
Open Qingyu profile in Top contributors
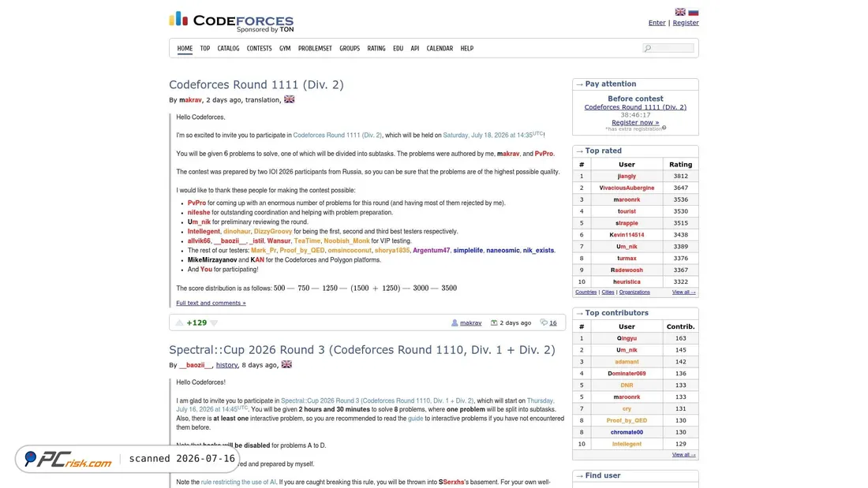[x=627, y=338]
